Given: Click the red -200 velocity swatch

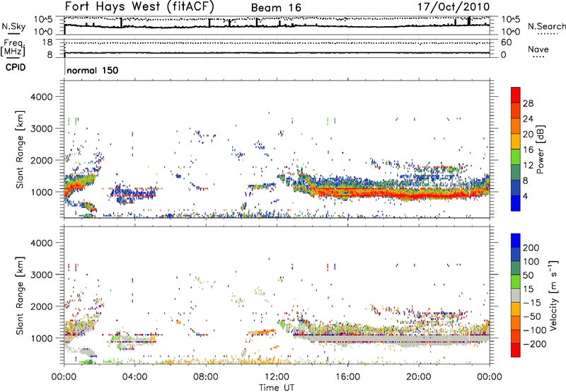Looking at the screenshot, I should click(516, 350).
